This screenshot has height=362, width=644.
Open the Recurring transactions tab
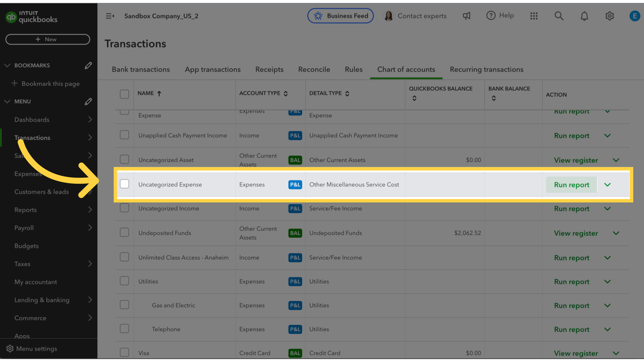pyautogui.click(x=487, y=69)
